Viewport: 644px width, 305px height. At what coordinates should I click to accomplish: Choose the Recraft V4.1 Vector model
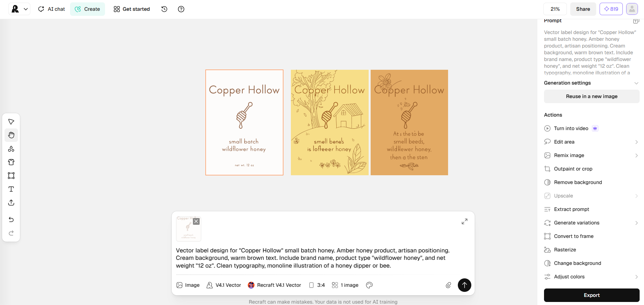[x=274, y=285]
